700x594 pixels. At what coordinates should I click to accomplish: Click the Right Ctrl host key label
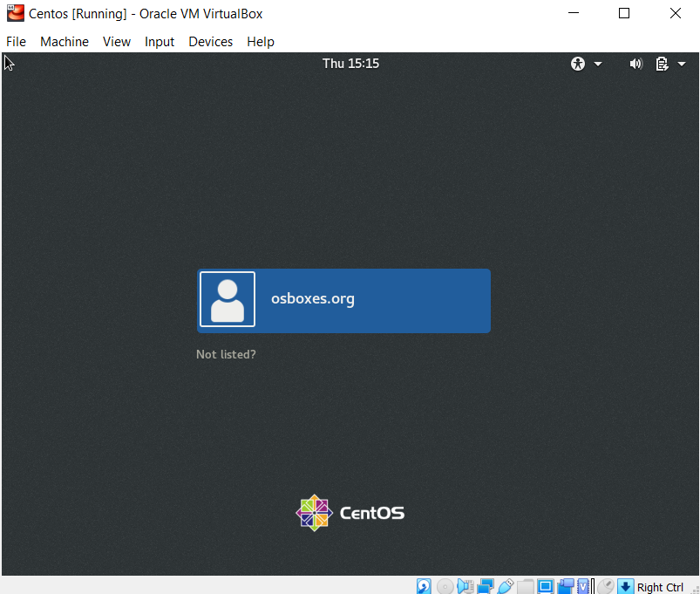[x=660, y=587]
